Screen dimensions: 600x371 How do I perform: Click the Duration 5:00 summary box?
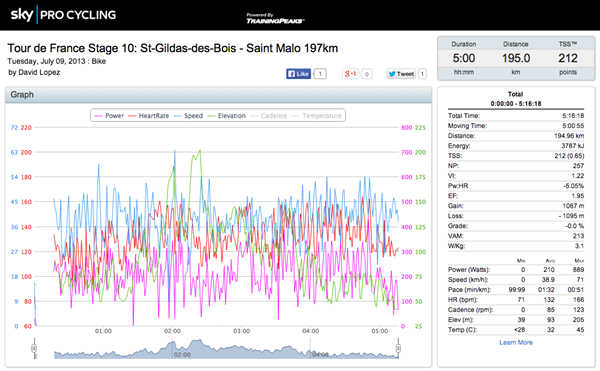point(464,58)
